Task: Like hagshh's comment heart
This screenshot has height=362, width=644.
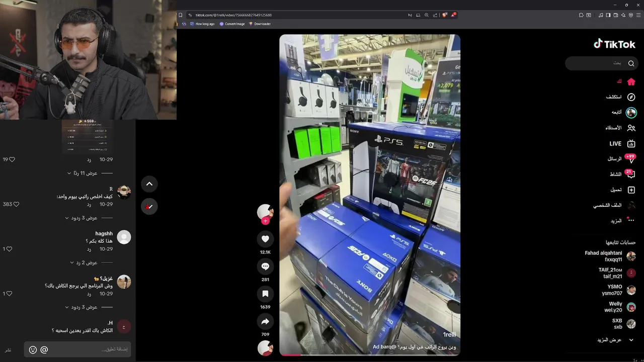Action: 10,249
